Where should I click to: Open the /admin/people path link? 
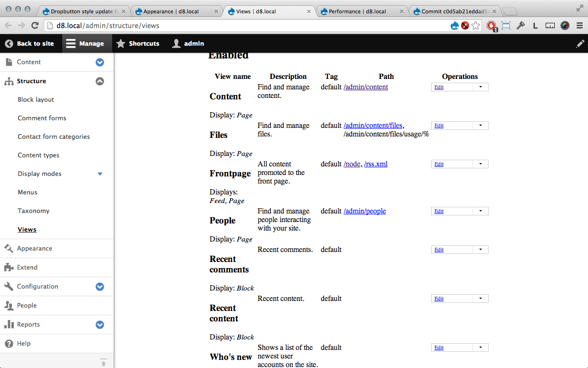tap(365, 211)
